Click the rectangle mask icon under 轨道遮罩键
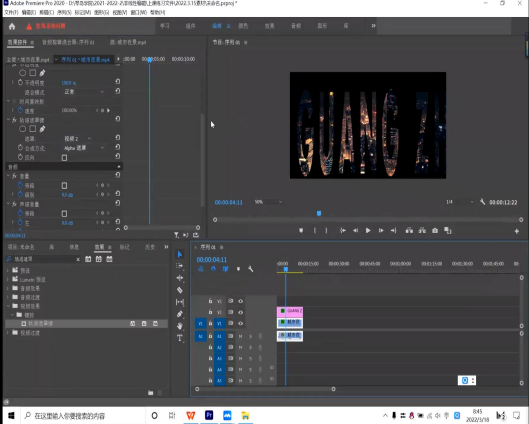This screenshot has width=529, height=424. tap(32, 129)
